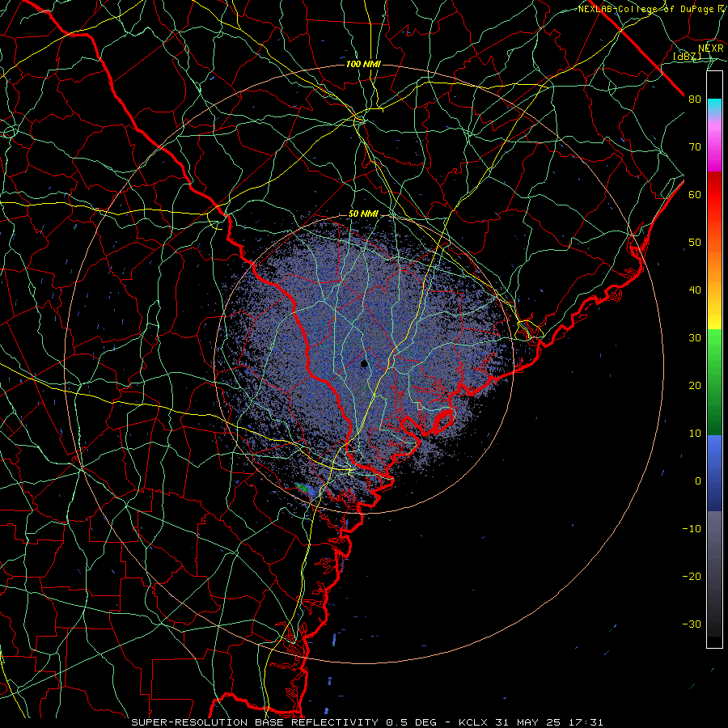Click the 40 dBZ scale value

point(695,290)
